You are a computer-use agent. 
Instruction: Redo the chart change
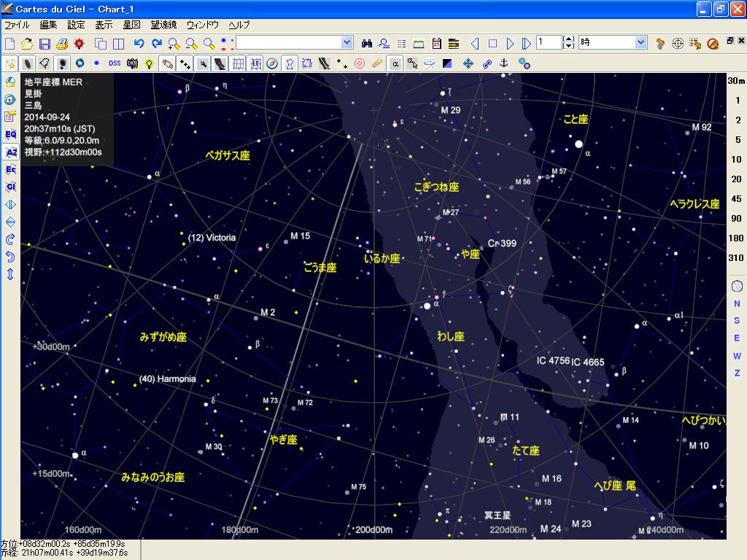tap(156, 44)
